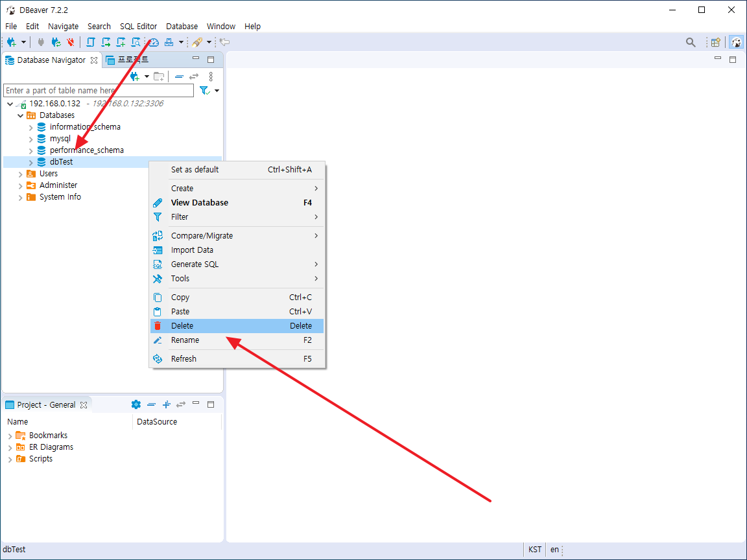
Task: Expand the System Info folder
Action: tap(21, 197)
